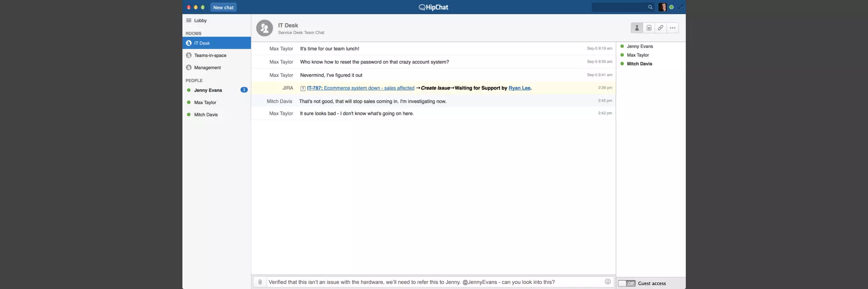Click the 2:39 pm timestamp
868x289 pixels.
point(605,88)
